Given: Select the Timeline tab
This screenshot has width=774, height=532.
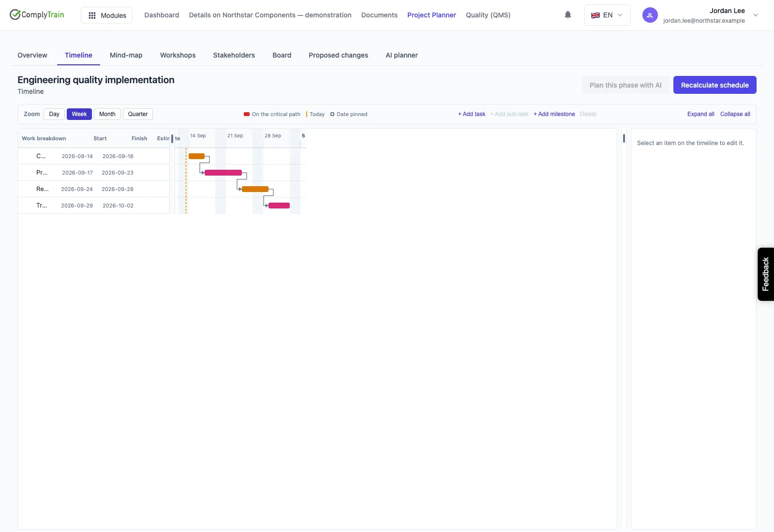Looking at the screenshot, I should pos(78,55).
